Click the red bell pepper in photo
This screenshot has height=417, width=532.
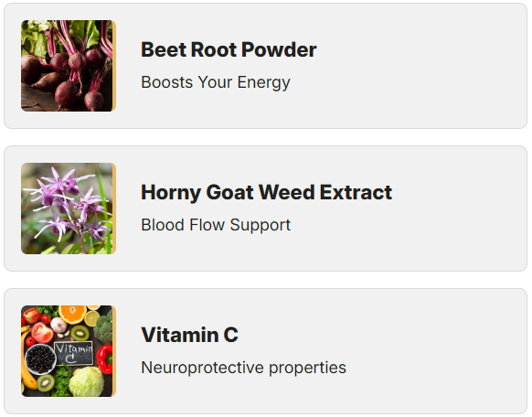click(x=105, y=359)
